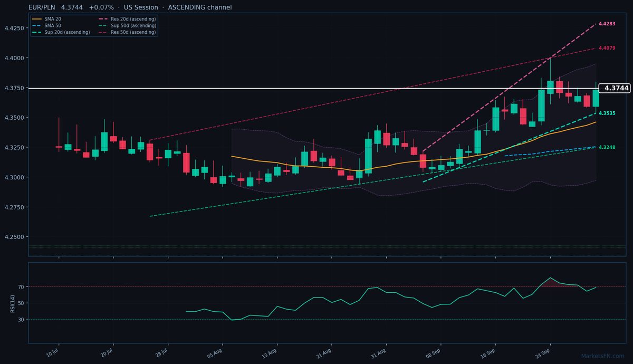Click the 4.4079 resistance price label
This screenshot has height=364, width=633.
point(607,49)
